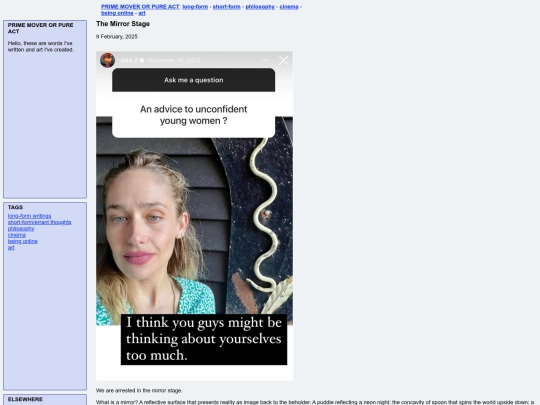540x405 pixels.
Task: Open the being online tag in sidebar
Action: 23,241
